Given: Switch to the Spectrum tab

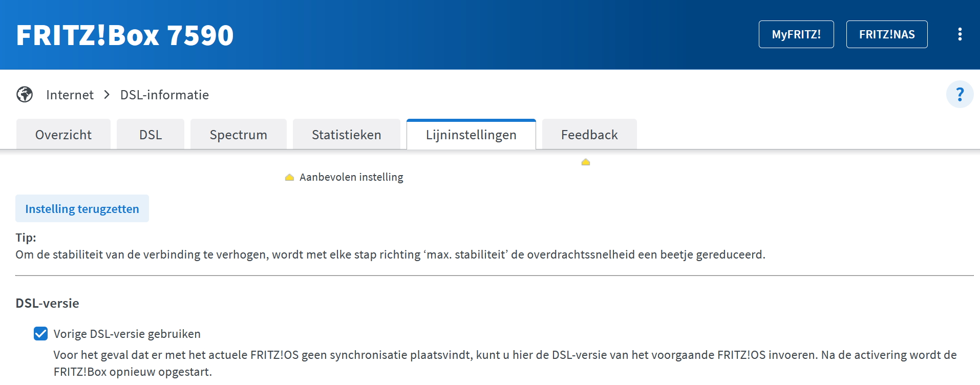Looking at the screenshot, I should [x=238, y=135].
